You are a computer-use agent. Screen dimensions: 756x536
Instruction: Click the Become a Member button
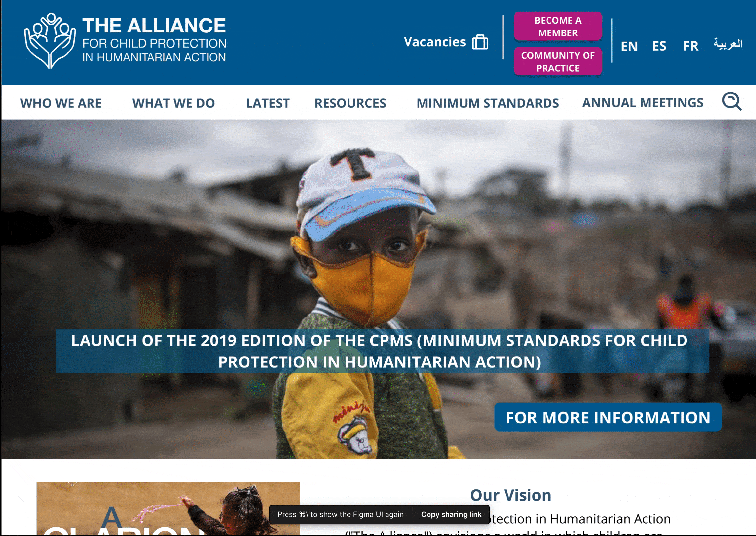(x=558, y=26)
